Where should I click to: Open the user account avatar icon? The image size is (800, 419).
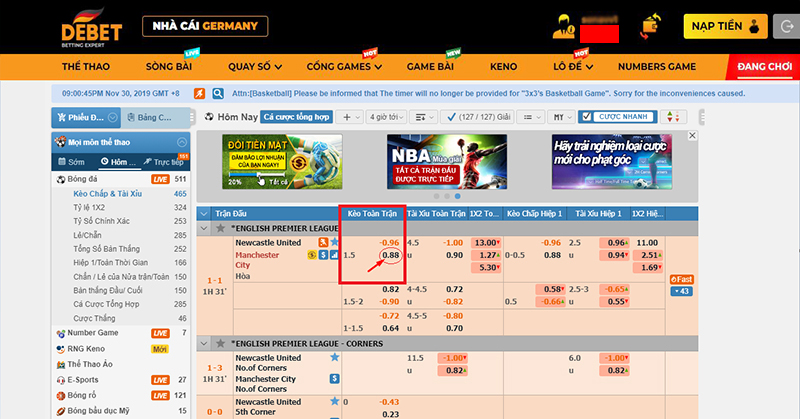pos(563,27)
